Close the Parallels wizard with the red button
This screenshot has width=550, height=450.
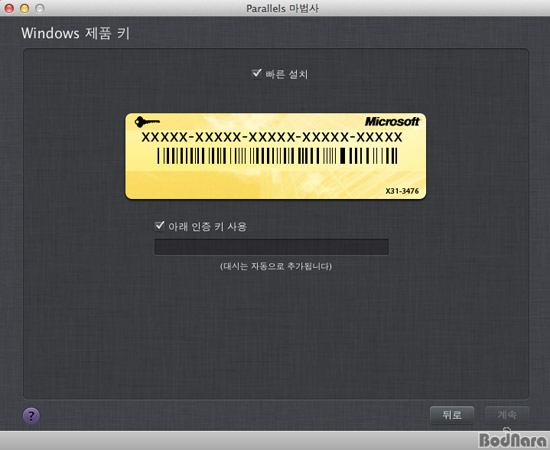pyautogui.click(x=9, y=8)
